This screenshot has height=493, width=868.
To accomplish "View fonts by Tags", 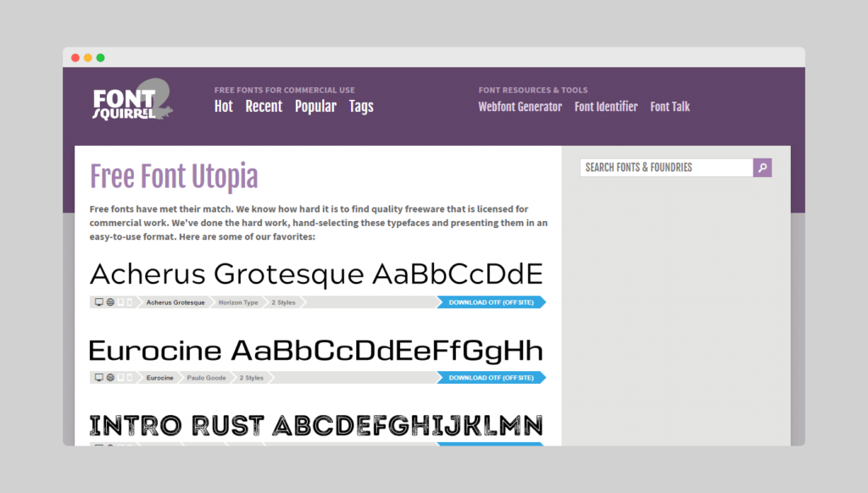I will 361,106.
